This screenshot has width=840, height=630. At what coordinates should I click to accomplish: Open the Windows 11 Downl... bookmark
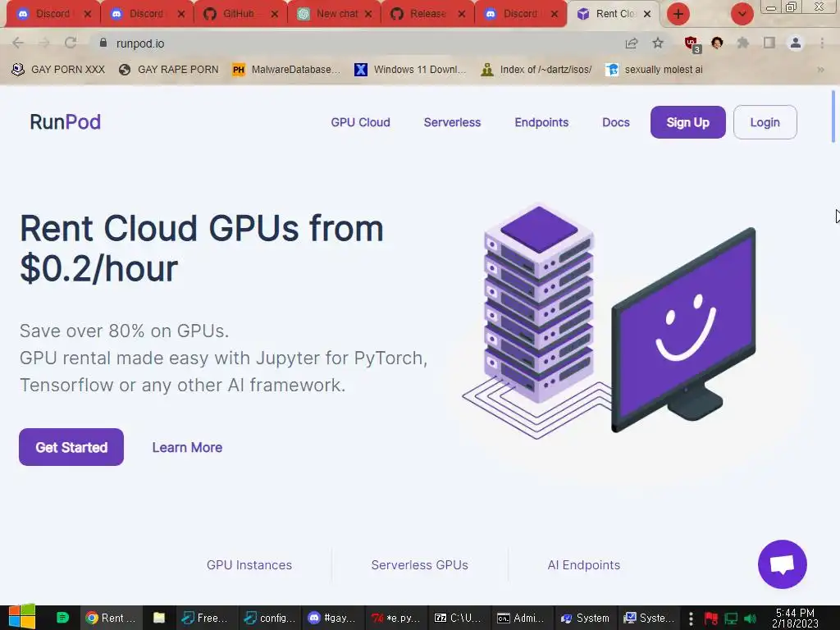coord(410,70)
